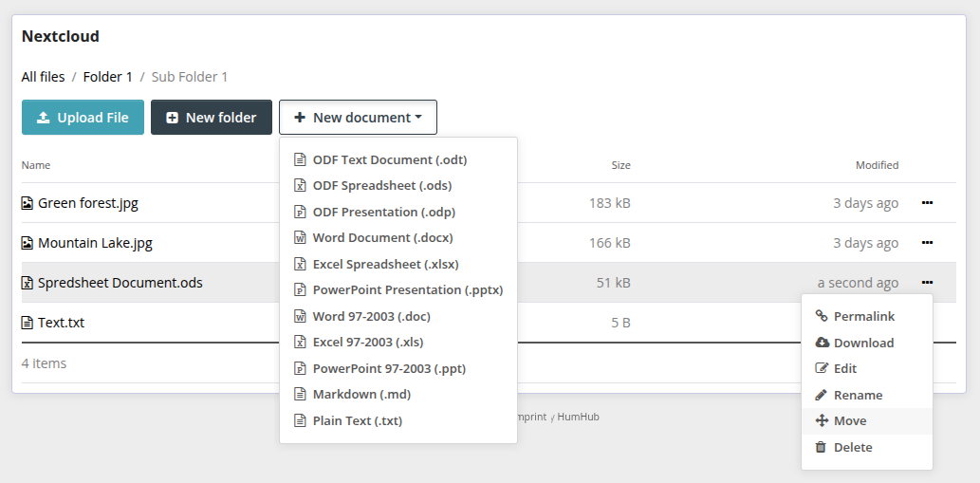Screen dimensions: 980x483
Task: Open the three-dot menu for Green forest.jpg
Action: [x=927, y=203]
